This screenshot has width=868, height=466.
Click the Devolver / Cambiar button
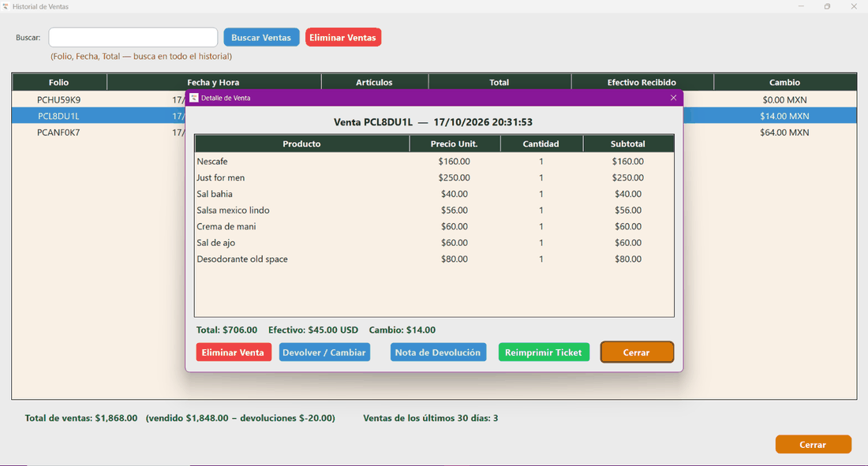pos(324,352)
